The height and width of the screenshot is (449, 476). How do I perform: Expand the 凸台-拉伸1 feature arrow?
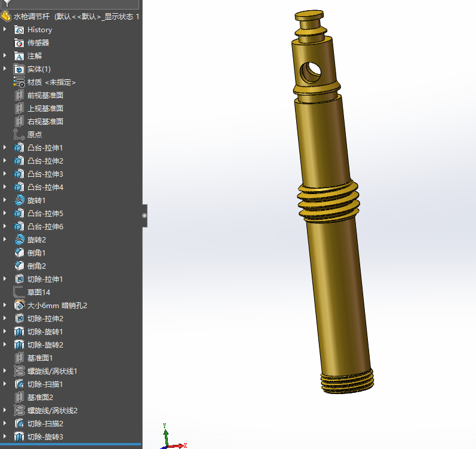[x=5, y=147]
